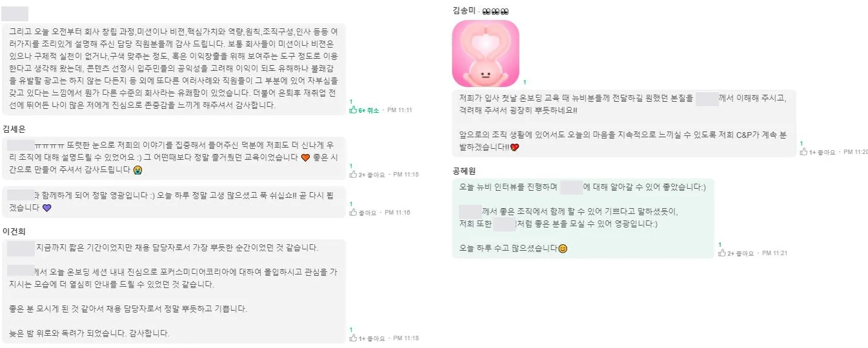Click thumbs-up icon on the PM 11:16 message
868x348 pixels.
pos(353,212)
